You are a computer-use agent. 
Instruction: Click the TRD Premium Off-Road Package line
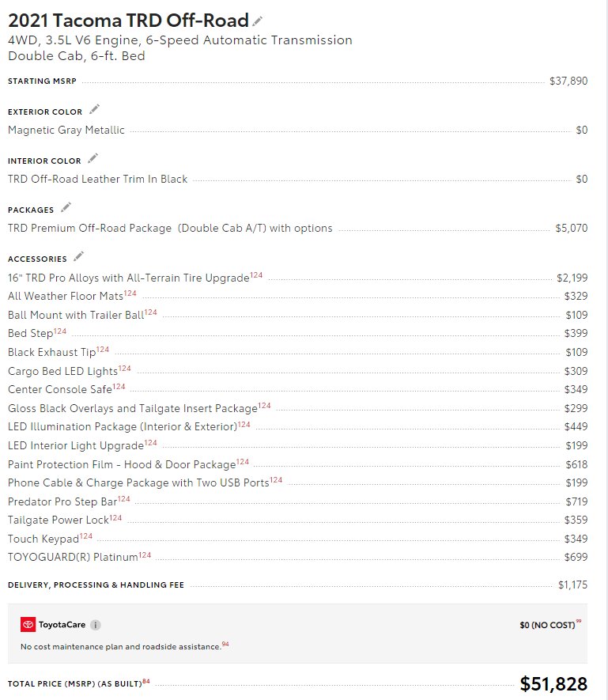click(170, 228)
